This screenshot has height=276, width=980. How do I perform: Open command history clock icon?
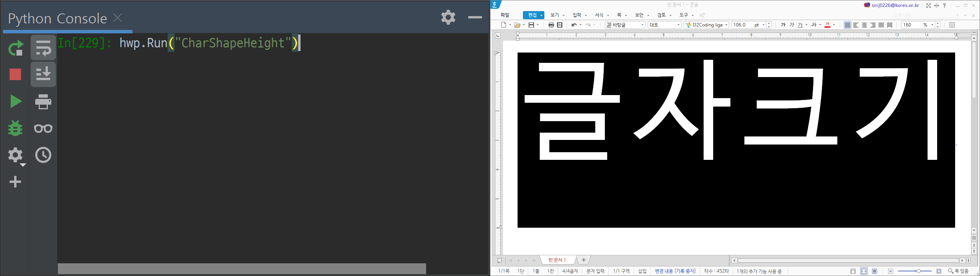[43, 155]
